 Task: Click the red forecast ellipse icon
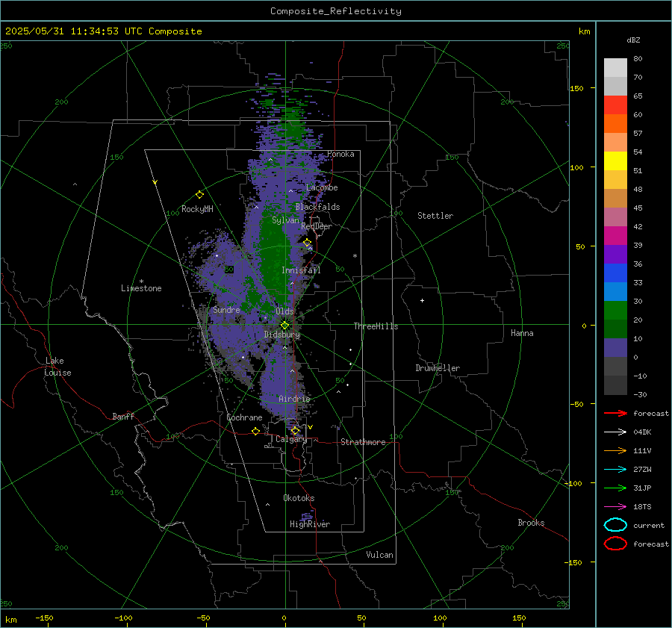pyautogui.click(x=615, y=544)
